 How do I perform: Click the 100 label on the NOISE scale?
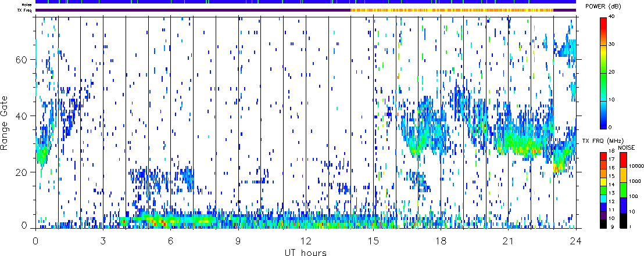pyautogui.click(x=634, y=196)
